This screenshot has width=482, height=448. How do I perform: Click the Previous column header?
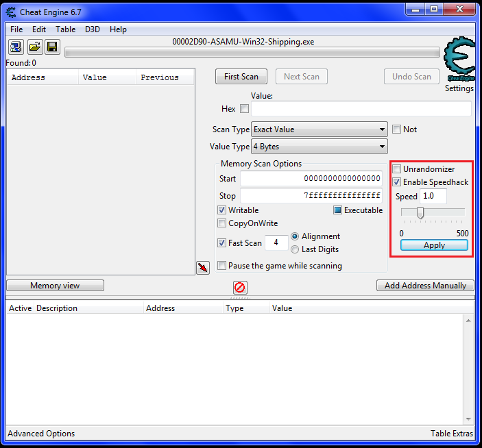165,77
